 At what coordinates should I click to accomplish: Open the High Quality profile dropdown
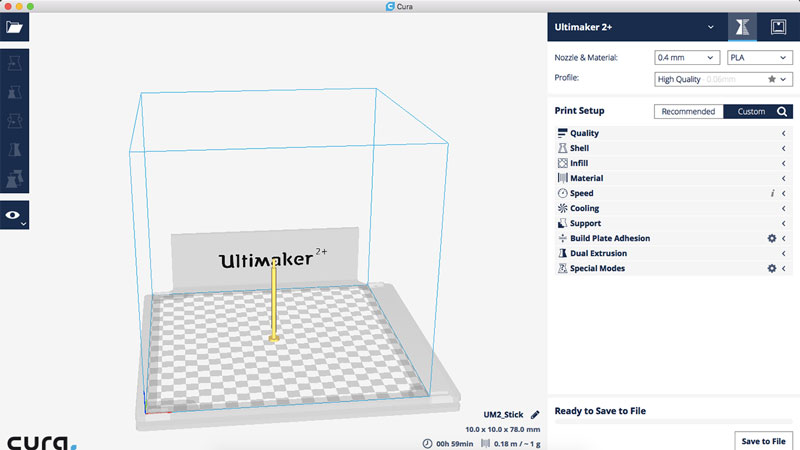click(x=723, y=79)
